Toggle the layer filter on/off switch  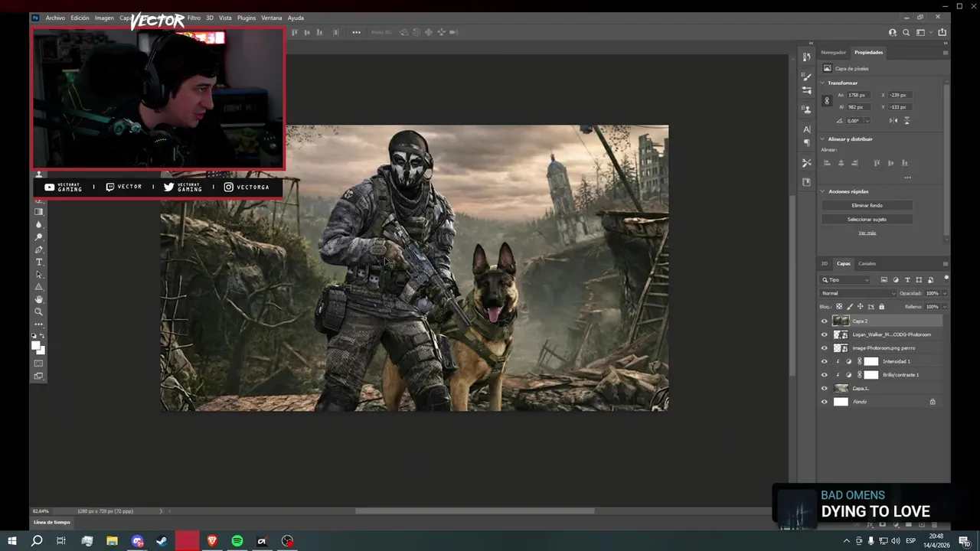pyautogui.click(x=946, y=278)
